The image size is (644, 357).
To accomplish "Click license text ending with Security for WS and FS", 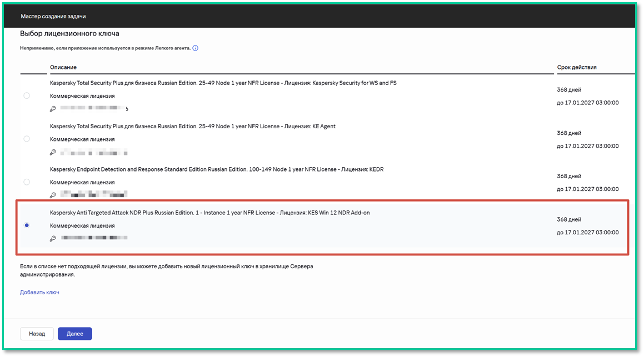I will coord(223,83).
